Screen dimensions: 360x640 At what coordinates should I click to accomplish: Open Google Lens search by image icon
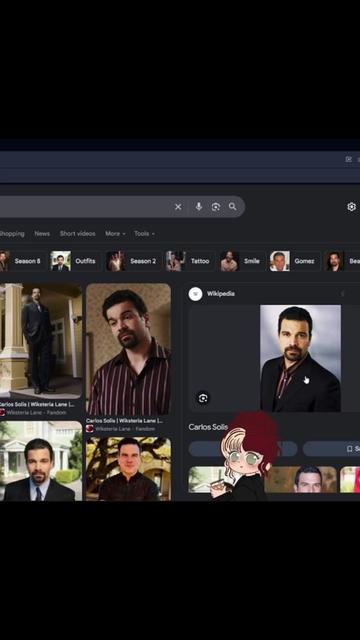[216, 207]
